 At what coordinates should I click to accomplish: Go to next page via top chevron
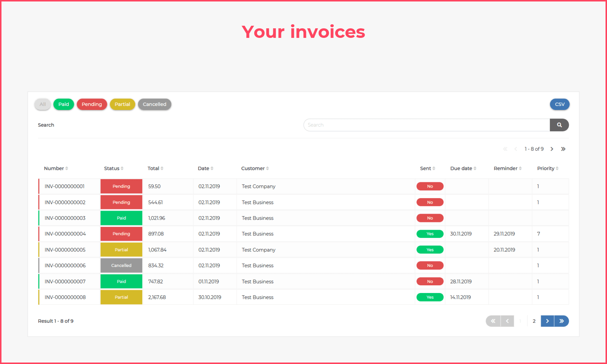point(552,149)
